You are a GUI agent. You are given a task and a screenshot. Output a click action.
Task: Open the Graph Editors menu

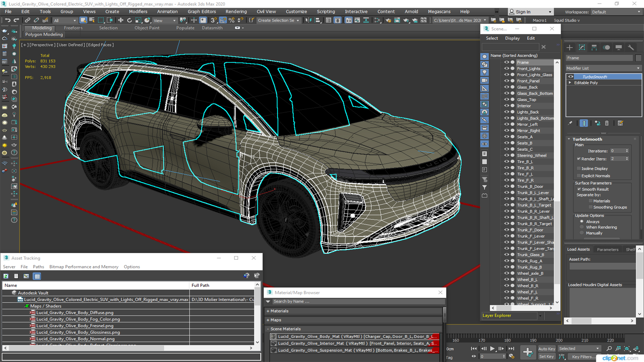coord(202,12)
